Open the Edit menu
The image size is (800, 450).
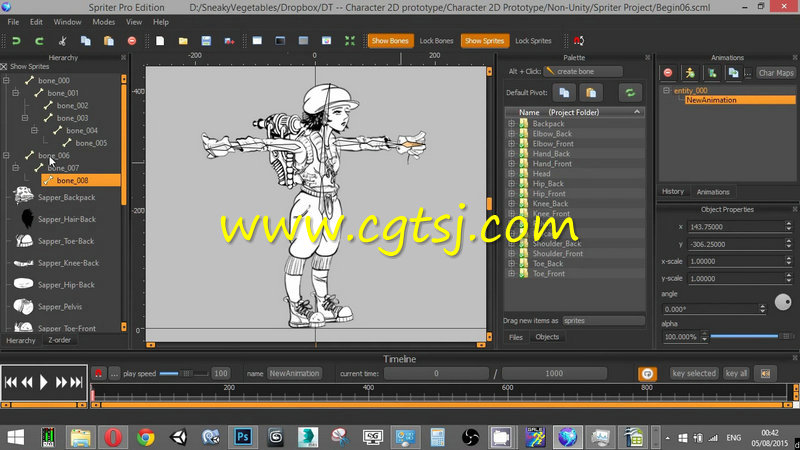tap(36, 22)
